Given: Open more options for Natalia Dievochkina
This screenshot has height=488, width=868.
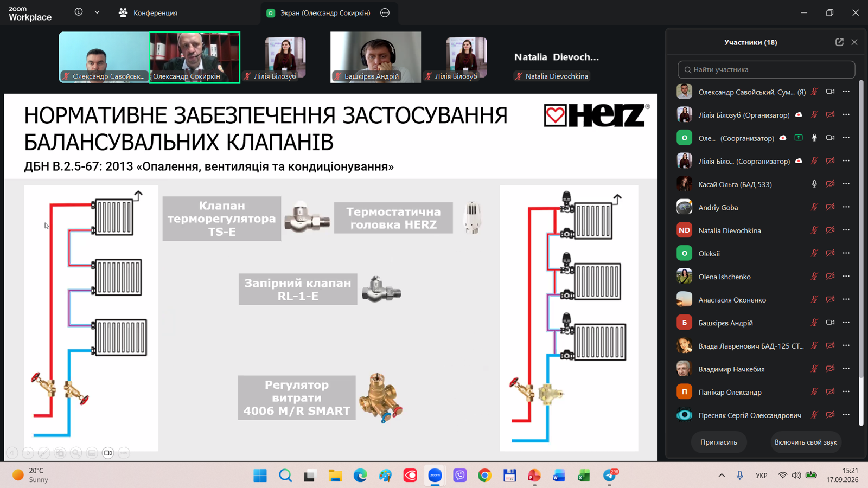Looking at the screenshot, I should pyautogui.click(x=846, y=230).
